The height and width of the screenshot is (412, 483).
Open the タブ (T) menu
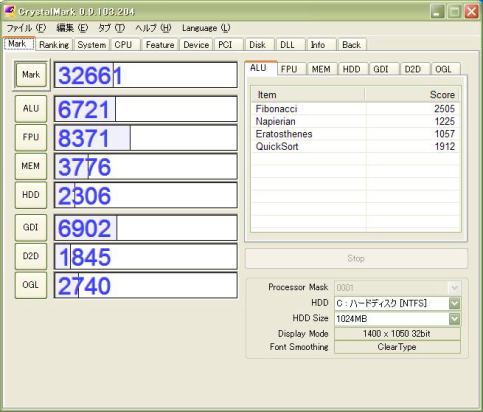point(111,28)
